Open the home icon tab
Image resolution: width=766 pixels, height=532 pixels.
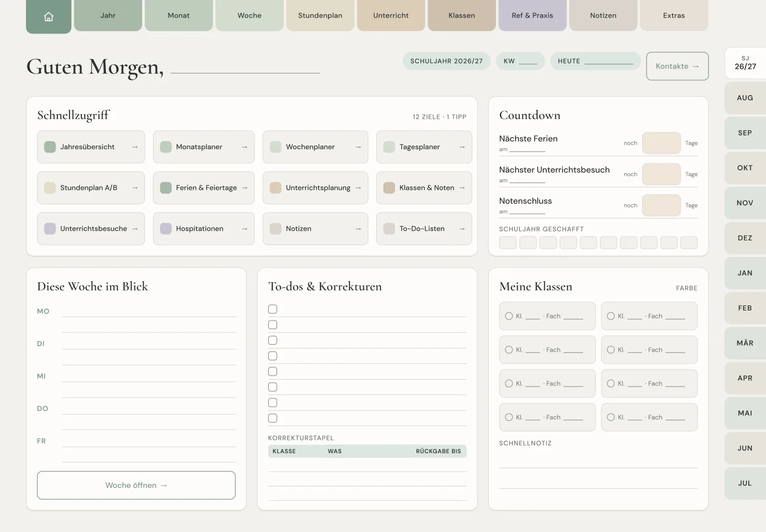(48, 16)
